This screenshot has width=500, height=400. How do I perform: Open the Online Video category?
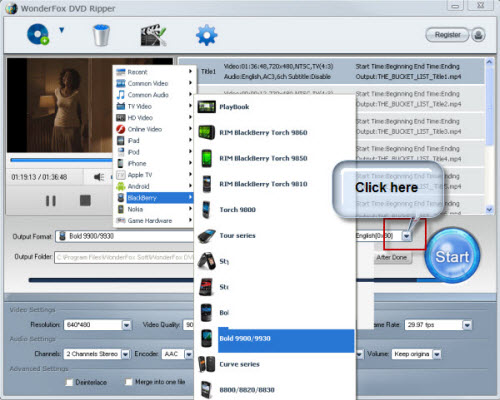154,129
